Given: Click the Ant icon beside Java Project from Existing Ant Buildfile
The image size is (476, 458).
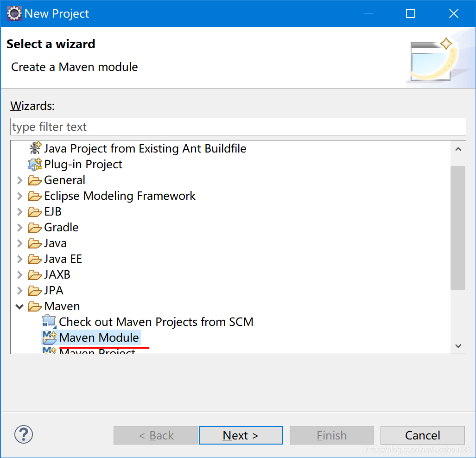Looking at the screenshot, I should (35, 148).
